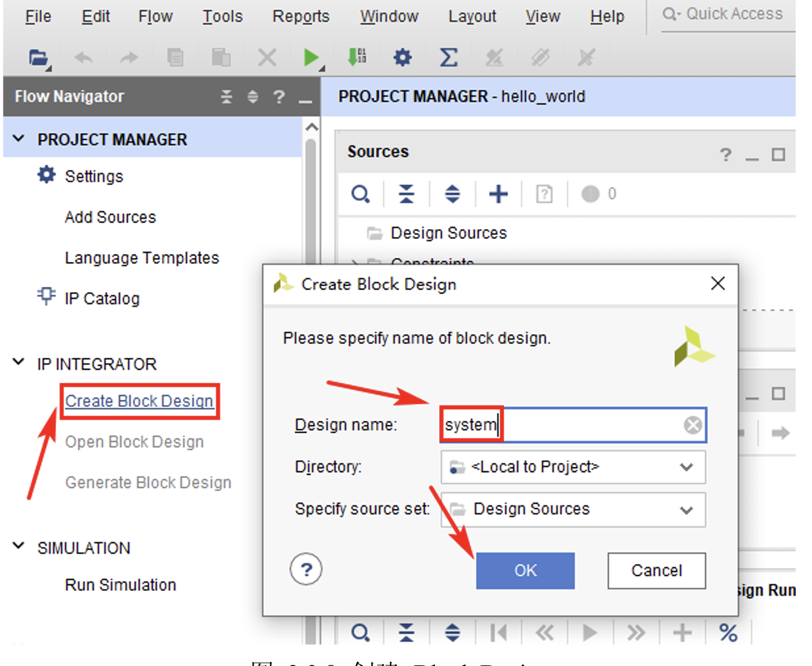
Task: Click the missing-sources status icon in Sources toolbar
Action: pyautogui.click(x=590, y=194)
